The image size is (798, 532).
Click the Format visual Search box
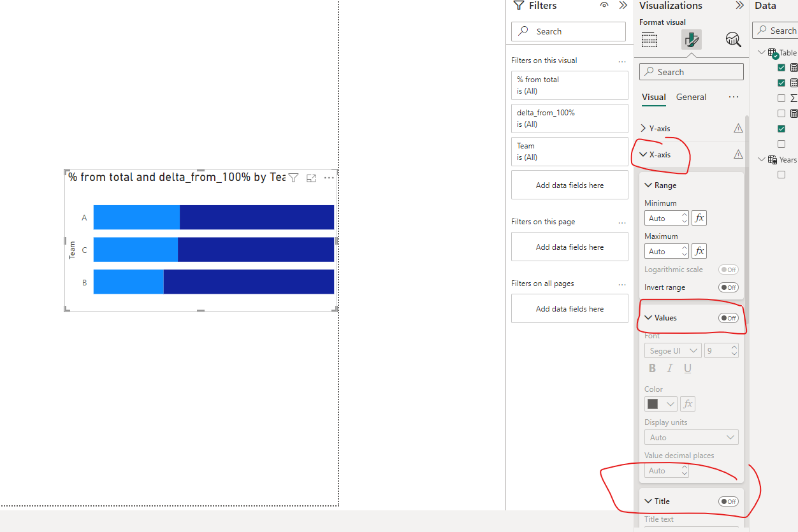pyautogui.click(x=692, y=72)
